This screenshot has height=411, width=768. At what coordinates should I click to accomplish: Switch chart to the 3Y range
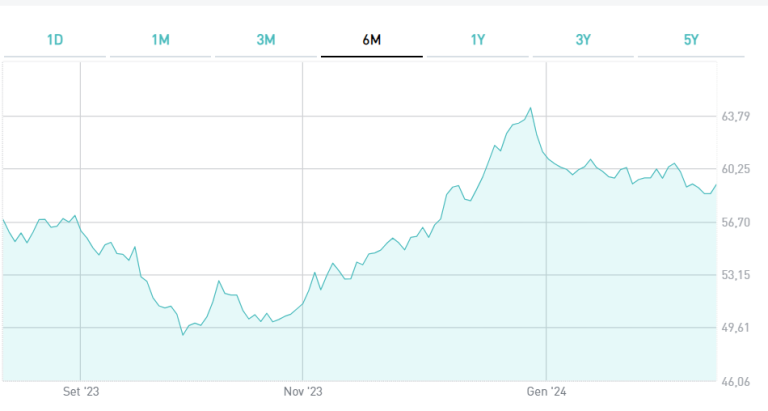(x=583, y=40)
